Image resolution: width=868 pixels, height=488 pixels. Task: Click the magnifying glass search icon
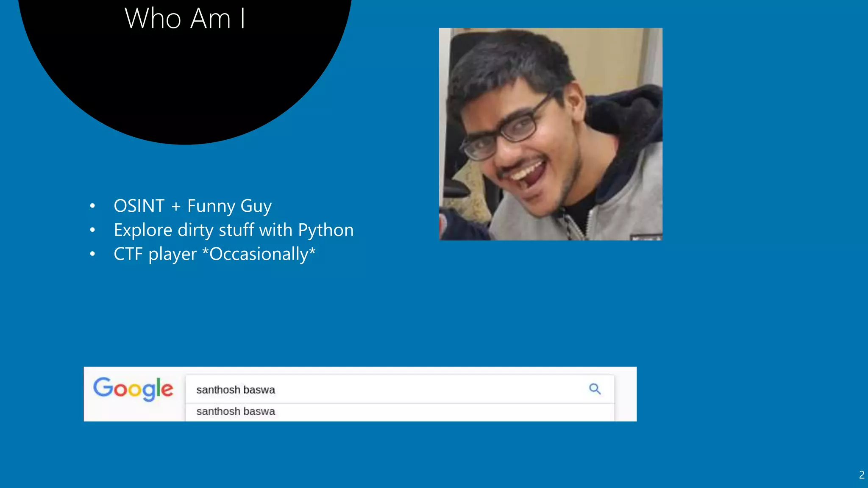[595, 389]
